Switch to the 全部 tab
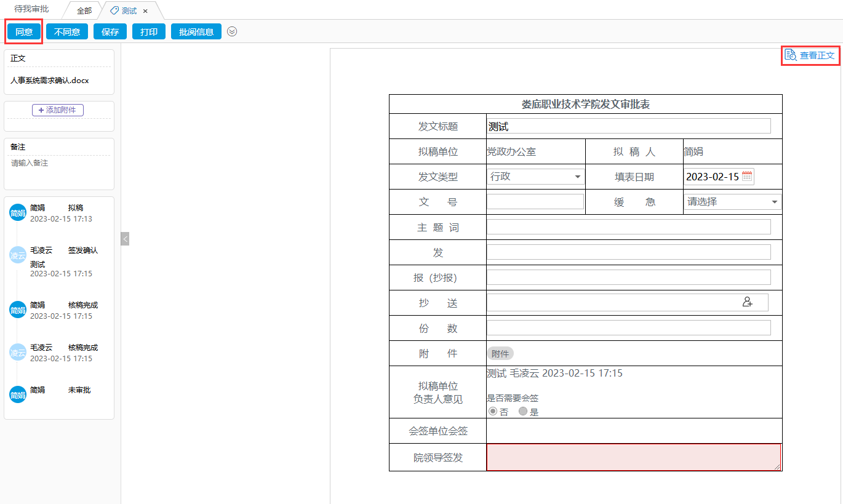The image size is (843, 504). [84, 11]
